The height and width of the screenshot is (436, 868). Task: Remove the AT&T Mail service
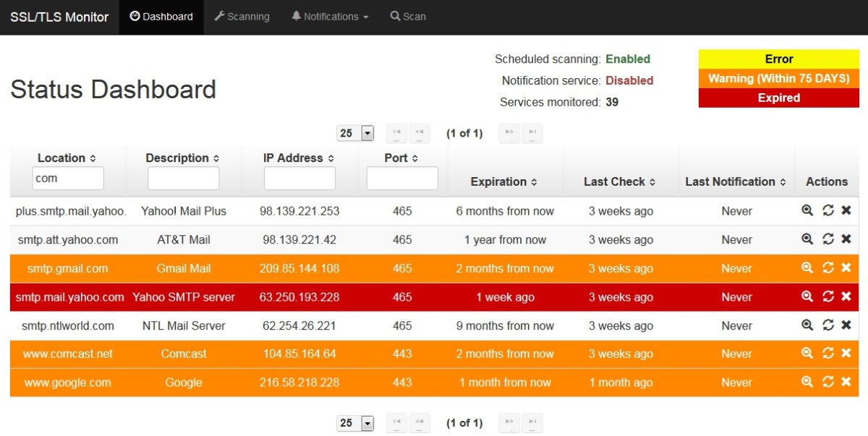[846, 239]
